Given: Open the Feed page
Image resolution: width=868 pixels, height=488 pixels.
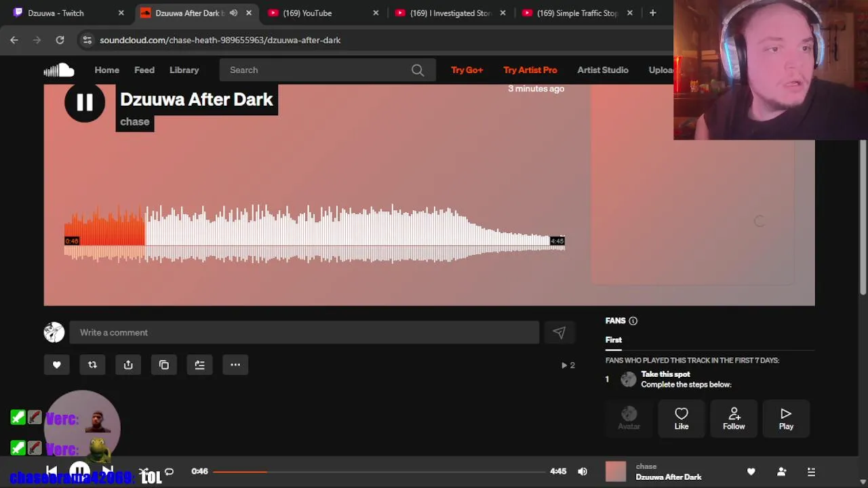Looking at the screenshot, I should coord(144,70).
